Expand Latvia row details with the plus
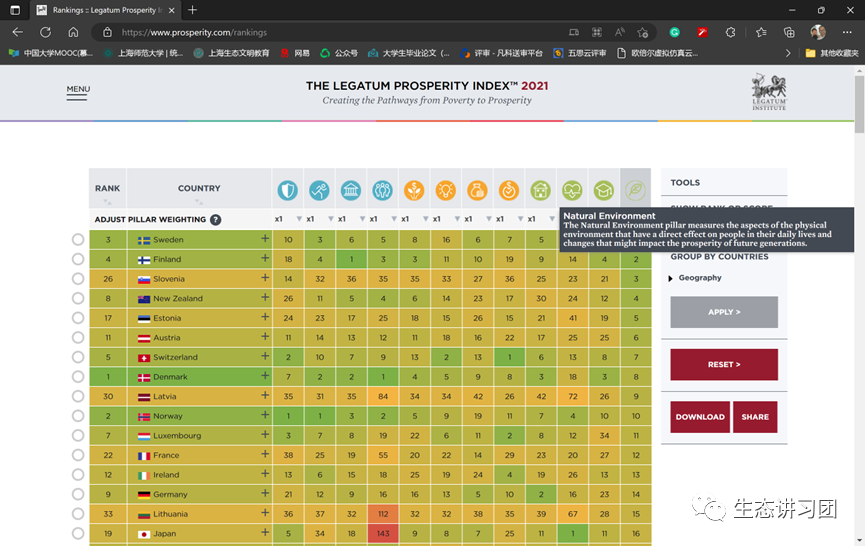 265,395
